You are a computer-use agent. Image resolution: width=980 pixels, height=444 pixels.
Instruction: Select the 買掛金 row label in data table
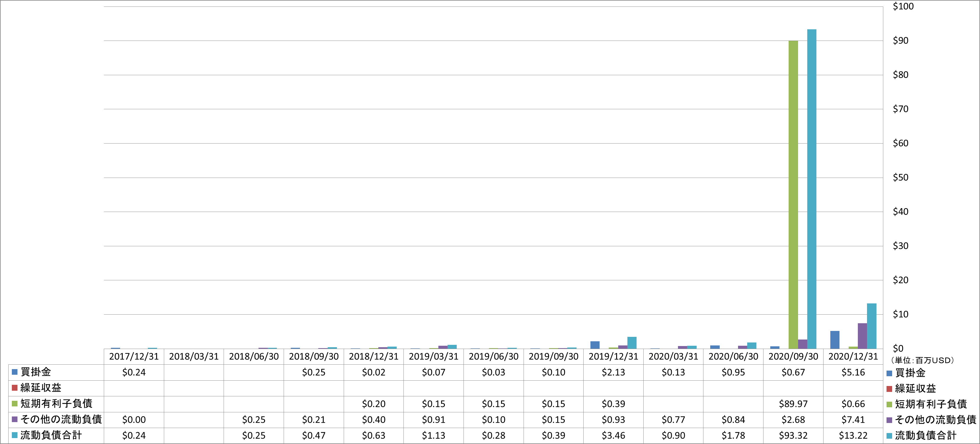[x=36, y=372]
